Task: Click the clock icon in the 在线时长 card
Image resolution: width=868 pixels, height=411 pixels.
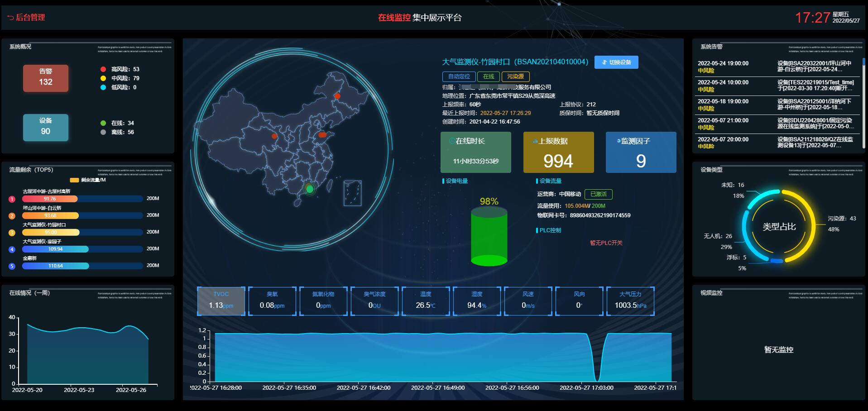Action: pos(451,141)
